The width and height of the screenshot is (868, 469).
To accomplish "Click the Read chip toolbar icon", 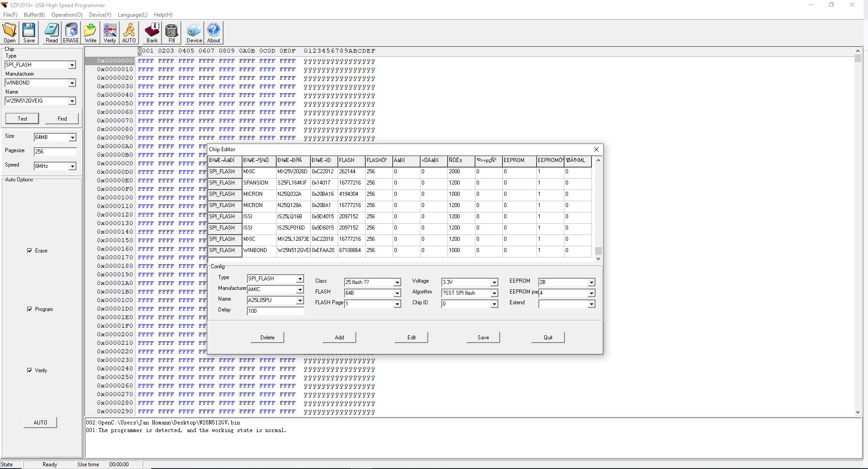I will tap(52, 33).
